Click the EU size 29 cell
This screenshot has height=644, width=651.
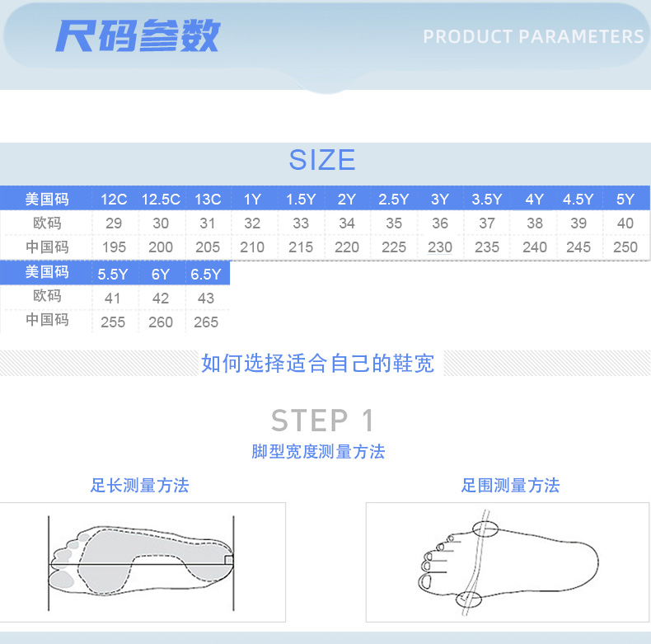tap(114, 223)
